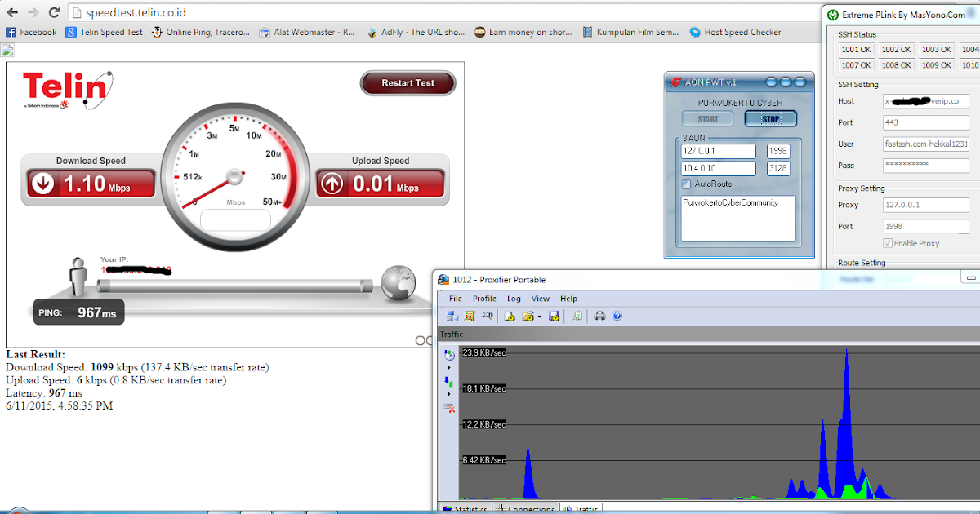Click the 10.4.0.10 field in AON PWT
980x514 pixels.
click(x=719, y=169)
